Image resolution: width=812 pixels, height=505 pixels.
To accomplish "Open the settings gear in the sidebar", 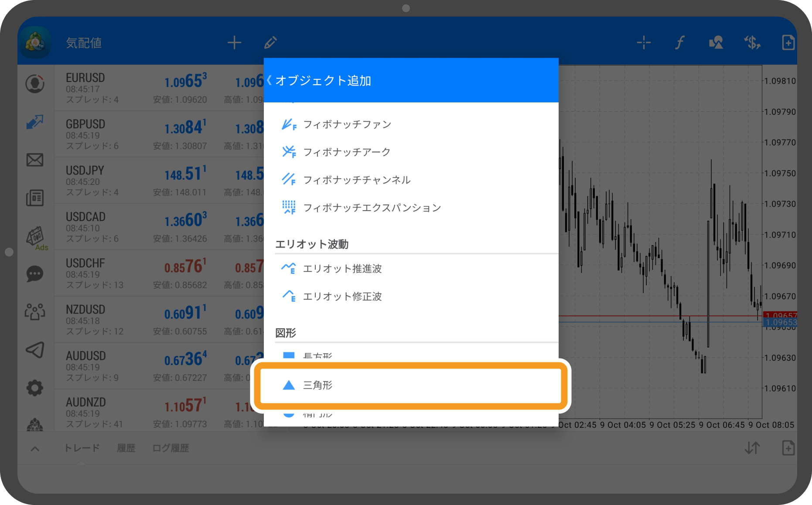I will 35,387.
